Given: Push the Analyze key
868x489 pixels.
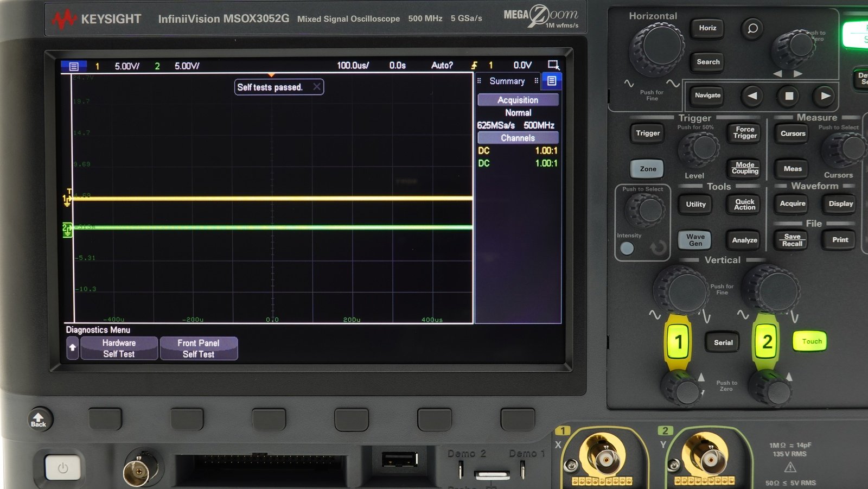Looking at the screenshot, I should tap(744, 240).
